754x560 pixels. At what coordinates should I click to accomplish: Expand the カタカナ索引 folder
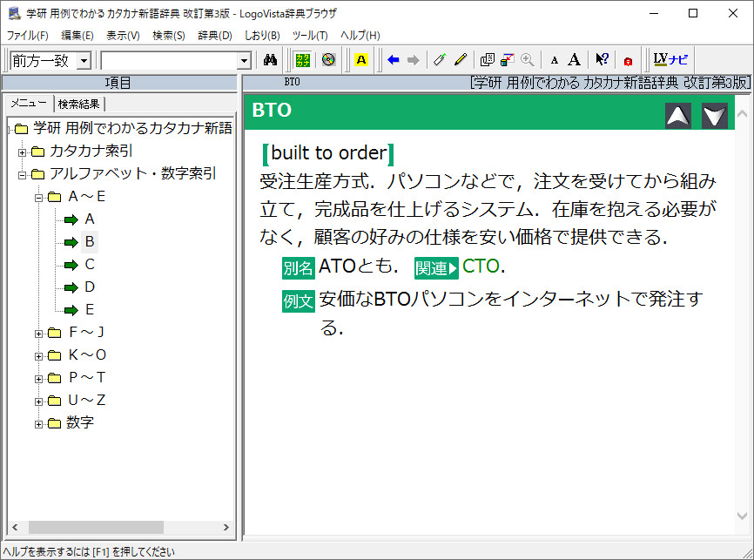click(22, 152)
